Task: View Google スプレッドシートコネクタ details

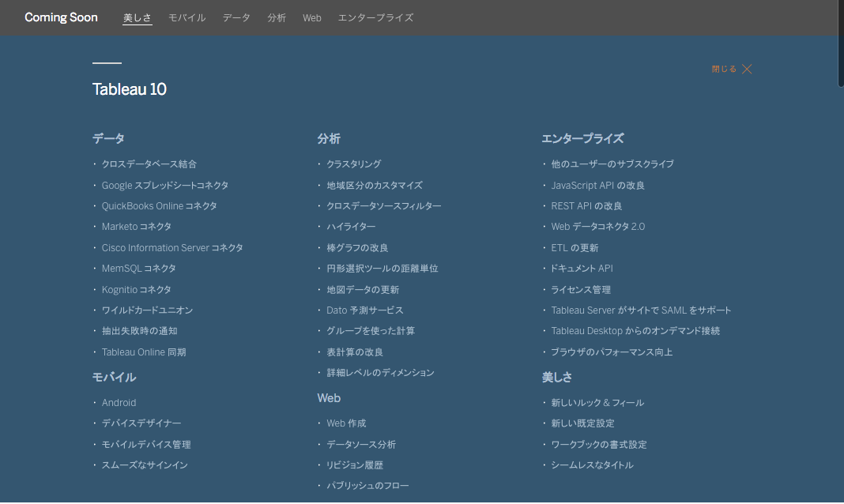Action: [164, 184]
